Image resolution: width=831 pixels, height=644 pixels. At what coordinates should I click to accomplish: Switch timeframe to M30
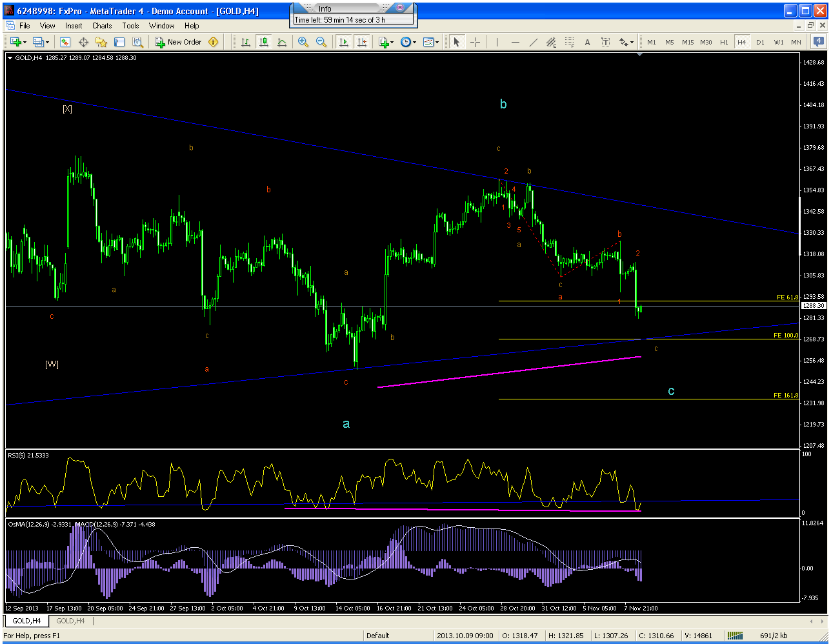click(706, 42)
